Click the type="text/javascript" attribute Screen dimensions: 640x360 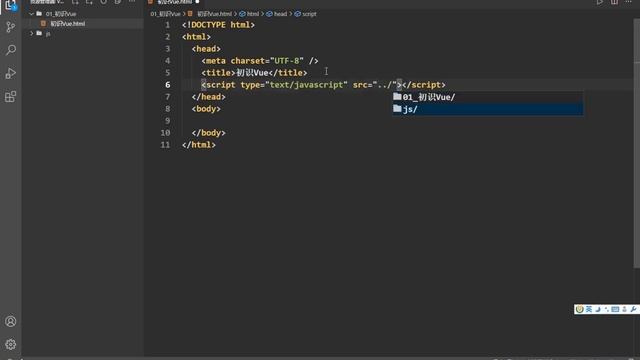tap(294, 85)
